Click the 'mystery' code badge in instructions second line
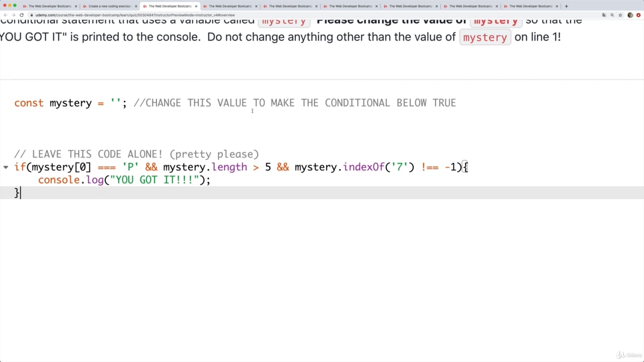Screen dimensions: 644x362 coord(485,37)
